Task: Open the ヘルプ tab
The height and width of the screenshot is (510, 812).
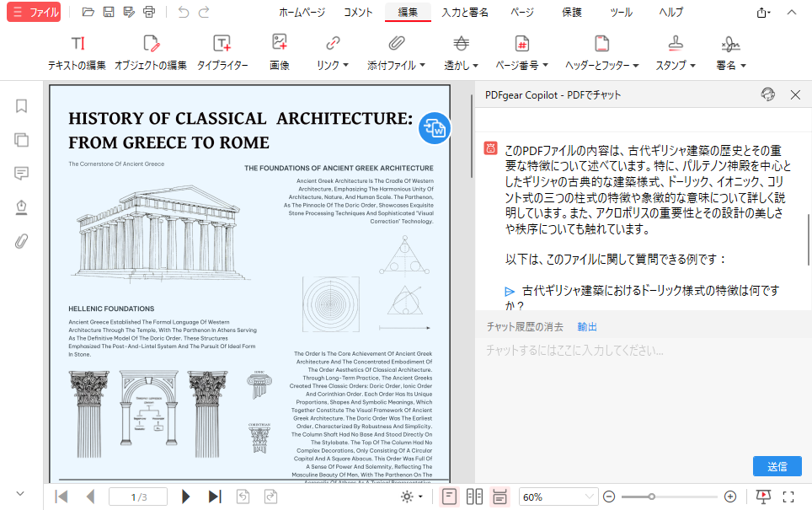Action: pyautogui.click(x=671, y=12)
